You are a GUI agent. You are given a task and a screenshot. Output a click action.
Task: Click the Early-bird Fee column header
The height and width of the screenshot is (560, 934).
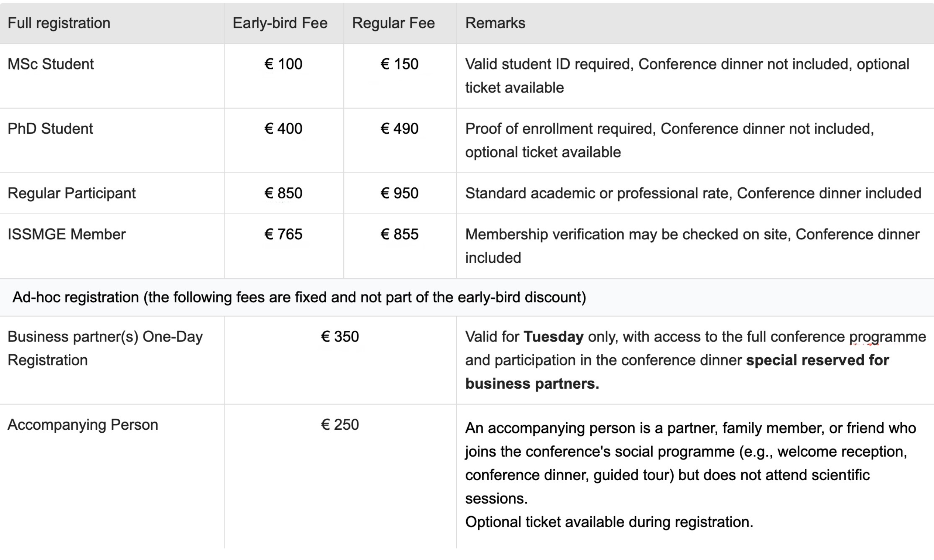[280, 24]
